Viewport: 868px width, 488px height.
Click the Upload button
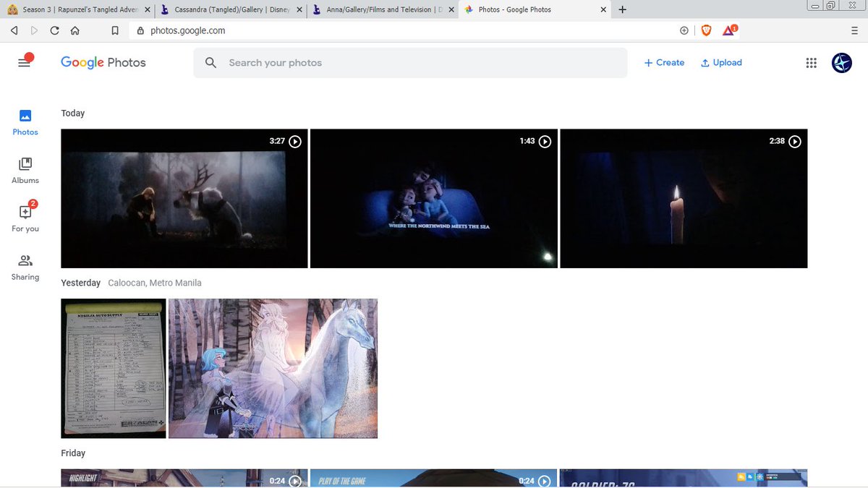(x=721, y=63)
